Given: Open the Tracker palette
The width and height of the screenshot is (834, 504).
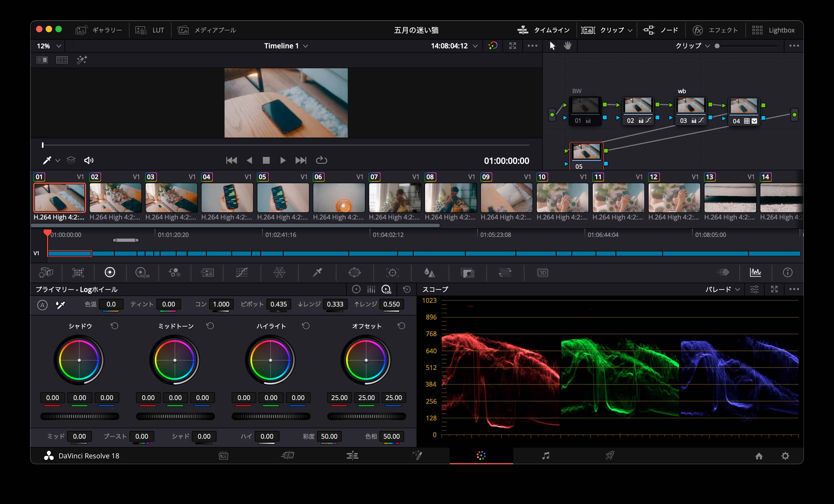Looking at the screenshot, I should point(392,272).
